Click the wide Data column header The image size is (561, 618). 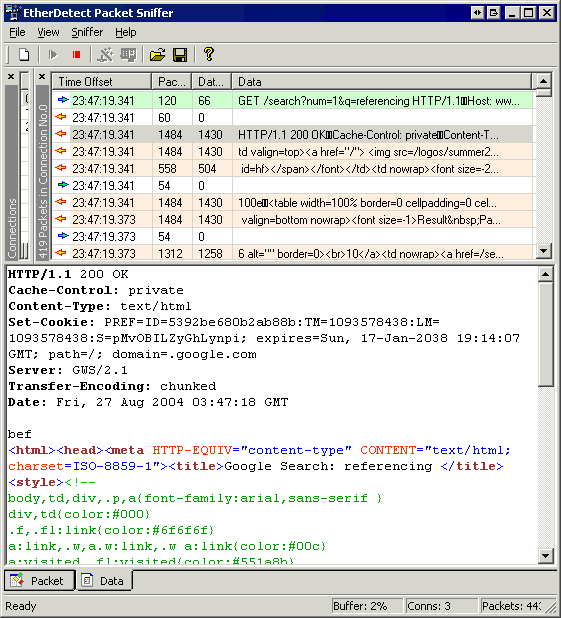pyautogui.click(x=382, y=82)
